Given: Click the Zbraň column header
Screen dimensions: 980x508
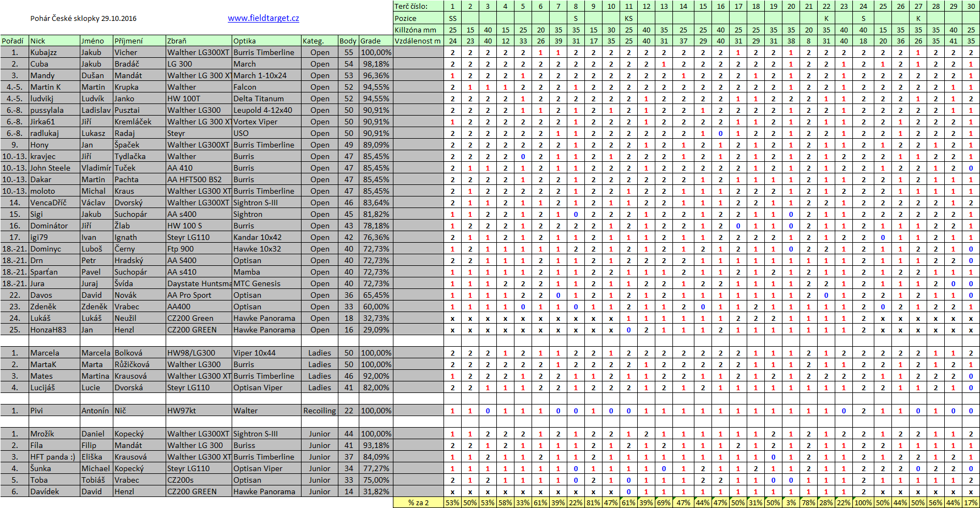Looking at the screenshot, I should tap(198, 41).
